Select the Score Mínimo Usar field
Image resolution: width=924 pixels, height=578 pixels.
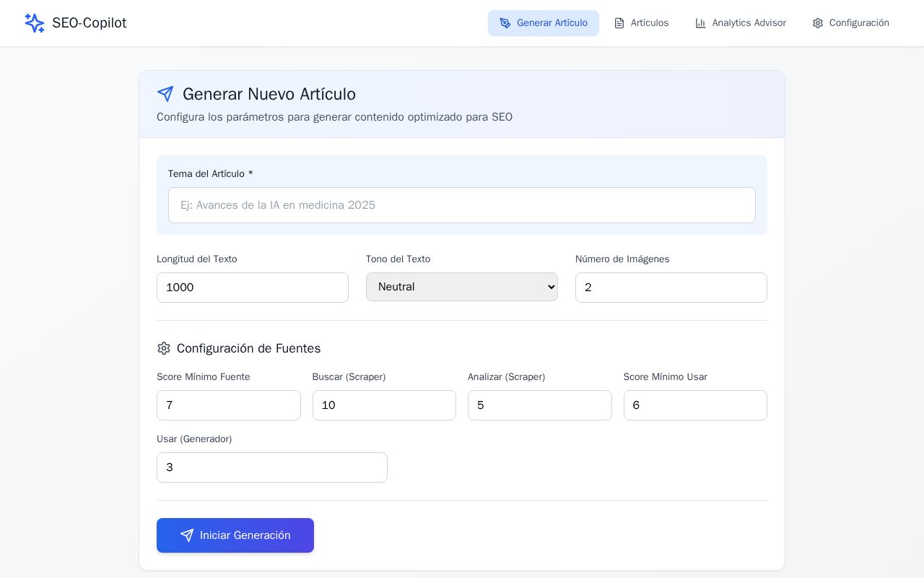(x=695, y=405)
